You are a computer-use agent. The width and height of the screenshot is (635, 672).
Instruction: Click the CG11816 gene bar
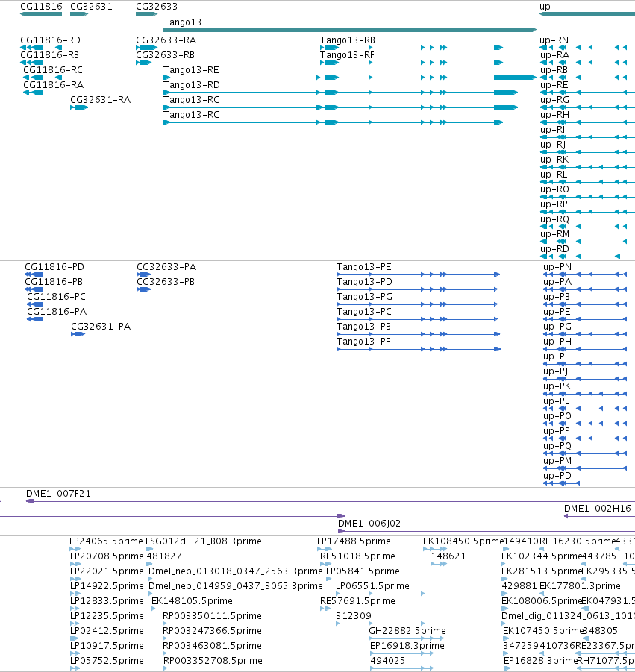tap(41, 14)
